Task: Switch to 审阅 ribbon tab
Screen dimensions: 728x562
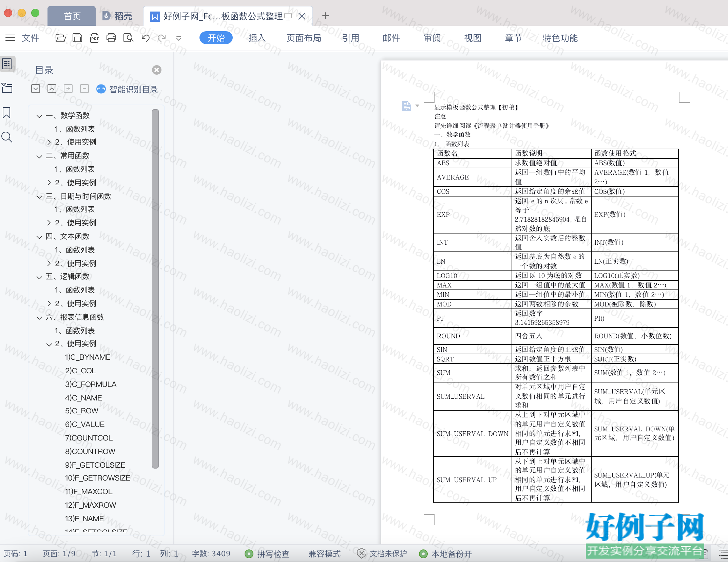Action: [x=432, y=38]
